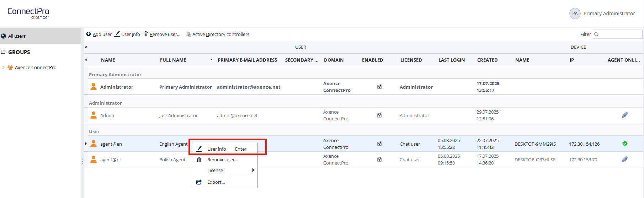
Task: Toggle the Enabled checkbox for agent@en
Action: click(x=379, y=144)
